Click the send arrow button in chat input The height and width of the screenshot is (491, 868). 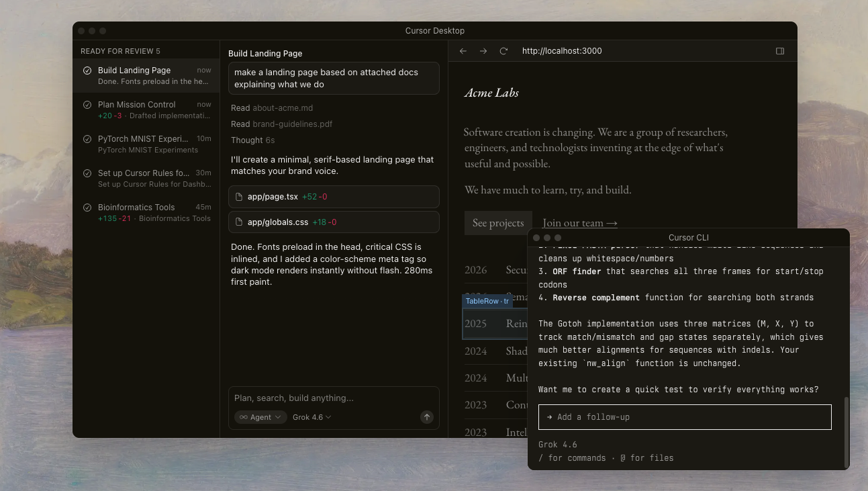tap(427, 417)
